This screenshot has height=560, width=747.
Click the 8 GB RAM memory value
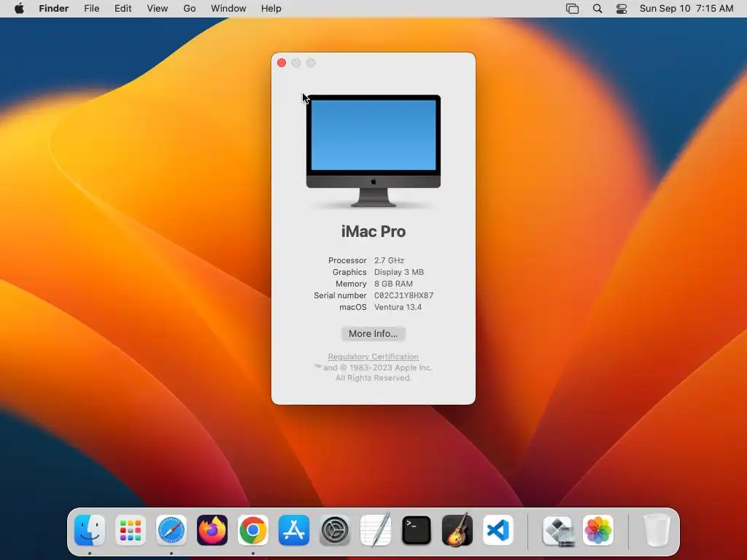(x=393, y=284)
